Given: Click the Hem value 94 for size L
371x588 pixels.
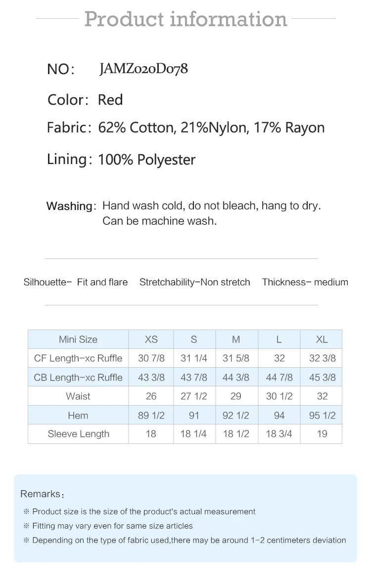Looking at the screenshot, I should 279,416.
